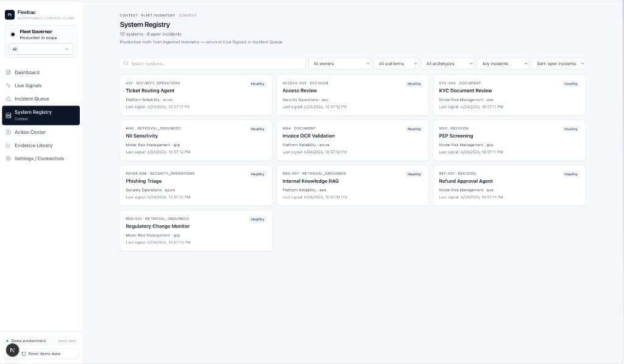Click the Evidence Library chart icon
The image size is (624, 364).
[x=8, y=145]
